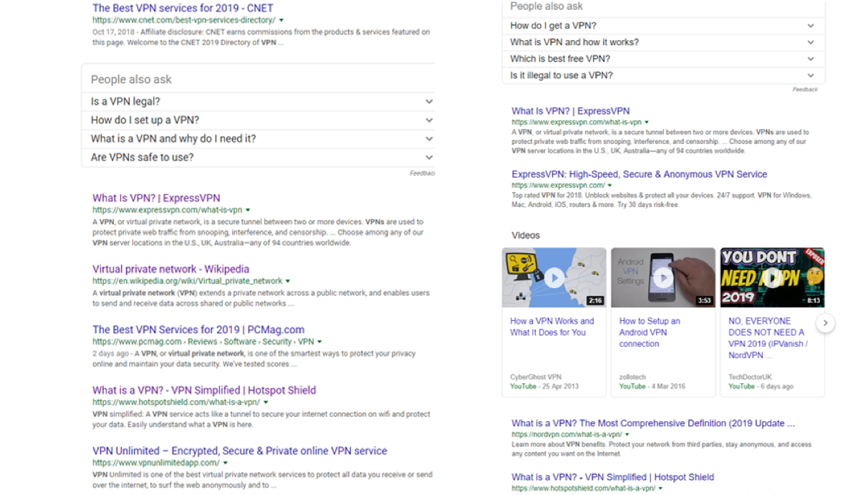The height and width of the screenshot is (495, 868).
Task: Play the "How a VPN Works" video
Action: tap(554, 277)
